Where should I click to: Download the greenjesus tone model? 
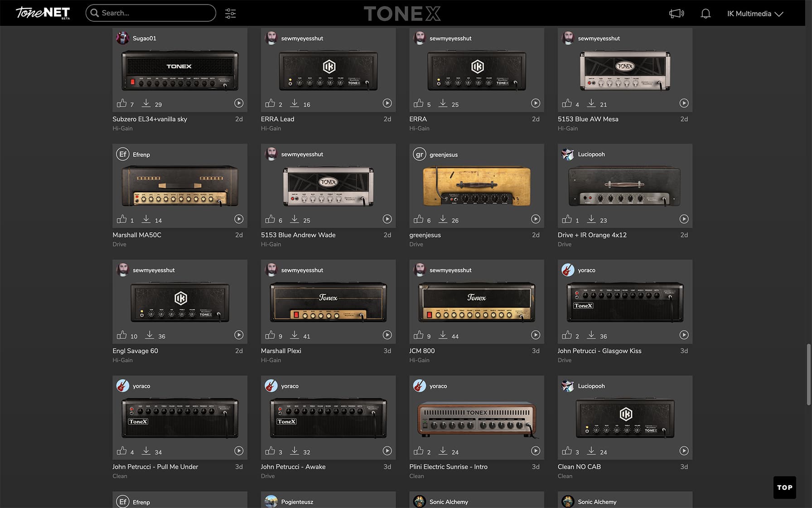443,220
